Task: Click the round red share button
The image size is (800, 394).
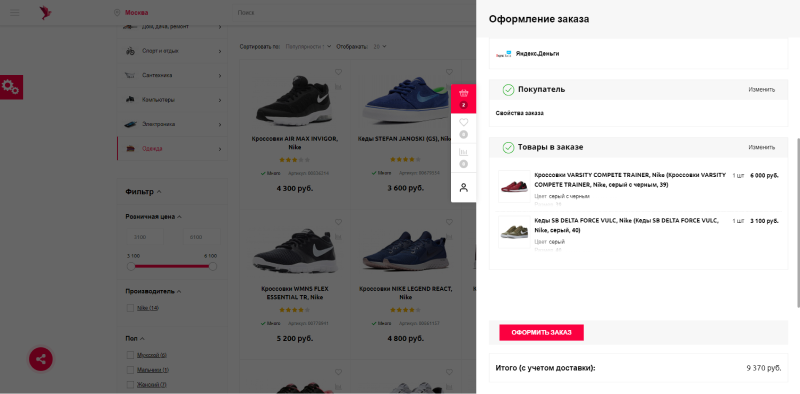Action: pos(41,359)
